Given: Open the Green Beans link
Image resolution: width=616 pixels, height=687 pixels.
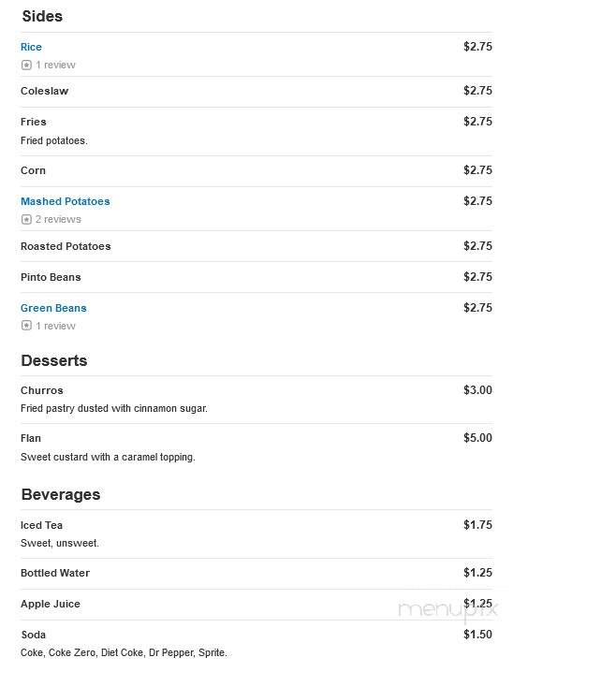Looking at the screenshot, I should 53,308.
